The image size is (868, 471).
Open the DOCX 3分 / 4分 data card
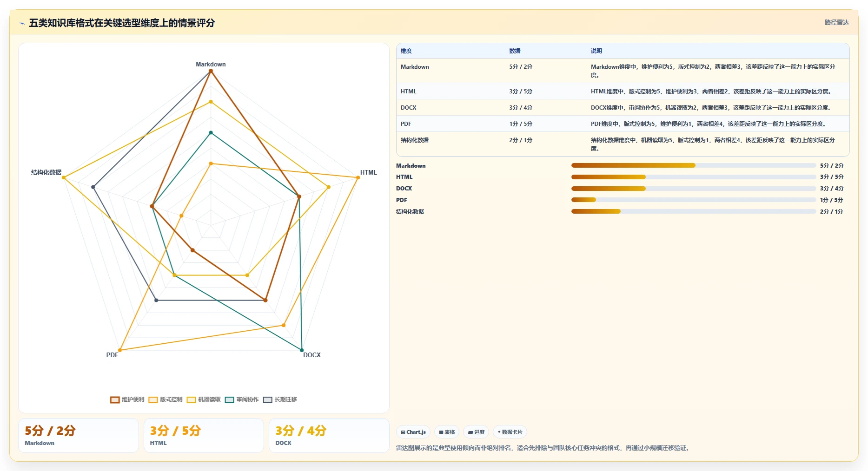pyautogui.click(x=329, y=435)
